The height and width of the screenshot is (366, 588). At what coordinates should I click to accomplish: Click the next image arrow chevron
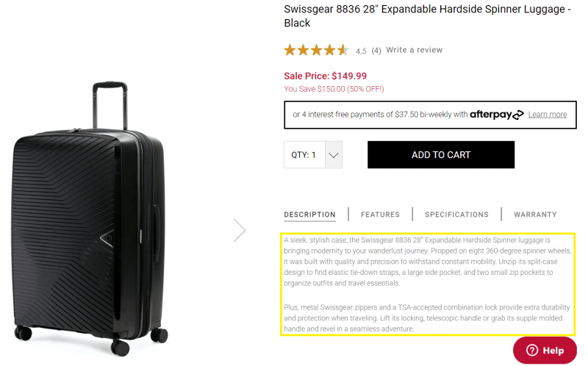[x=240, y=230]
